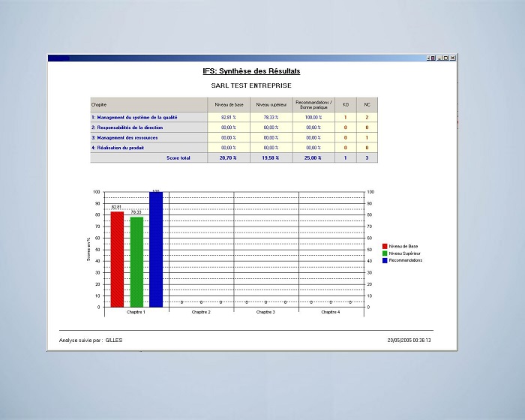Close the IFS results window
The height and width of the screenshot is (420, 525).
coord(453,58)
